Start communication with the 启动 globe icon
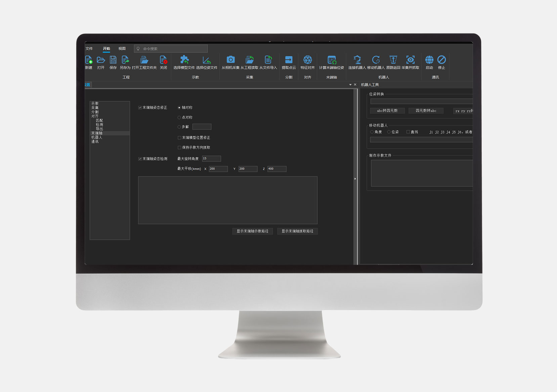This screenshot has height=392, width=557. 429,60
